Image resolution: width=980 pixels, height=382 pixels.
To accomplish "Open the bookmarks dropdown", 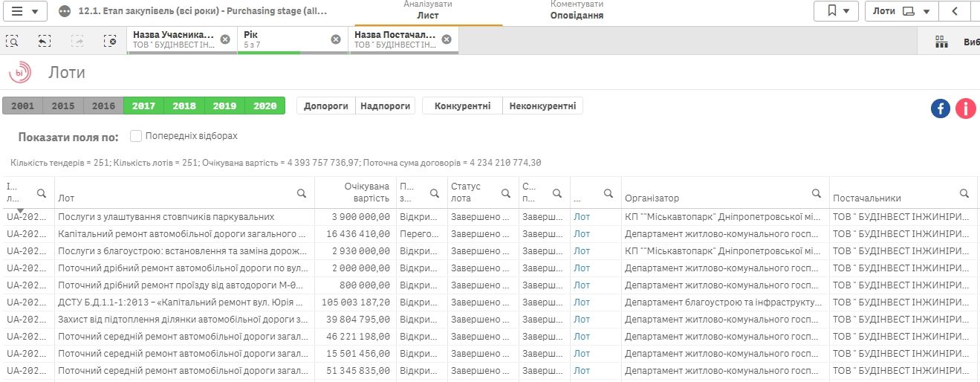I will click(x=836, y=11).
